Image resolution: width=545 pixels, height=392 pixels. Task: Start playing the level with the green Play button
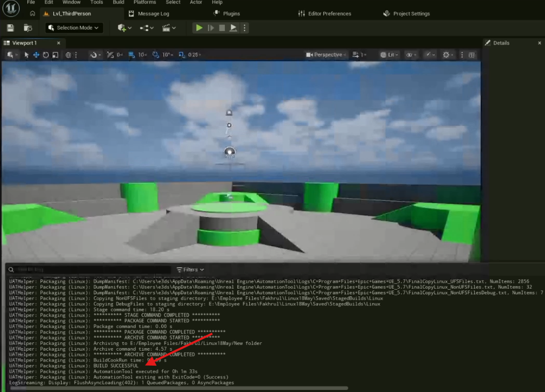199,28
